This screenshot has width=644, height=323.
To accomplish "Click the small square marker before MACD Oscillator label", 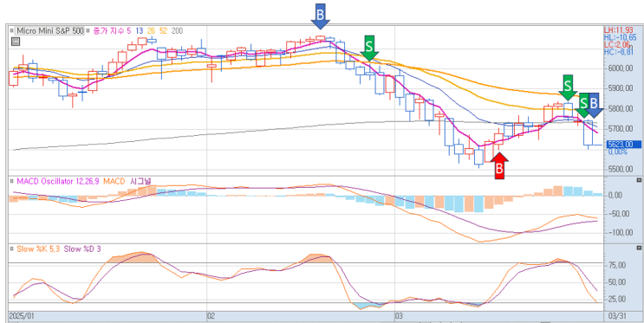I will tap(11, 181).
